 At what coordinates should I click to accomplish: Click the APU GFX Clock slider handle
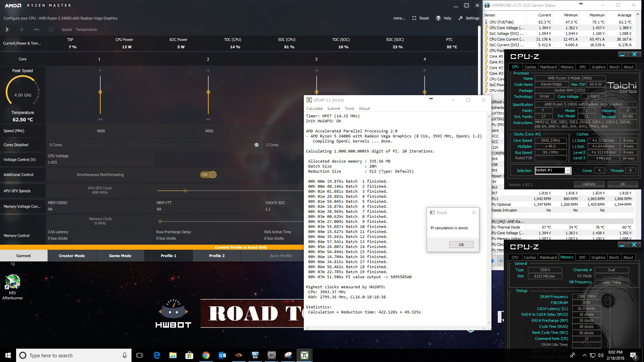coord(185,191)
